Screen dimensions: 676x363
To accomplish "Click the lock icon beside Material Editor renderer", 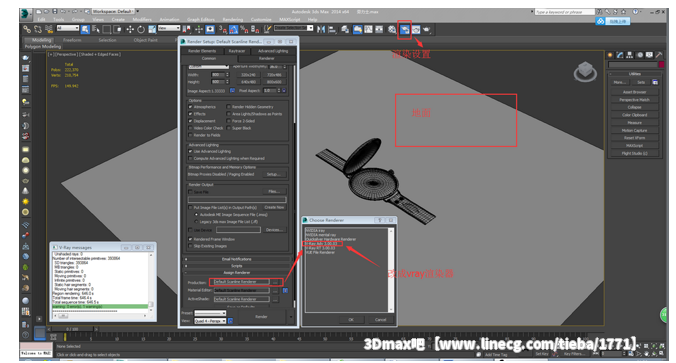I will [285, 291].
